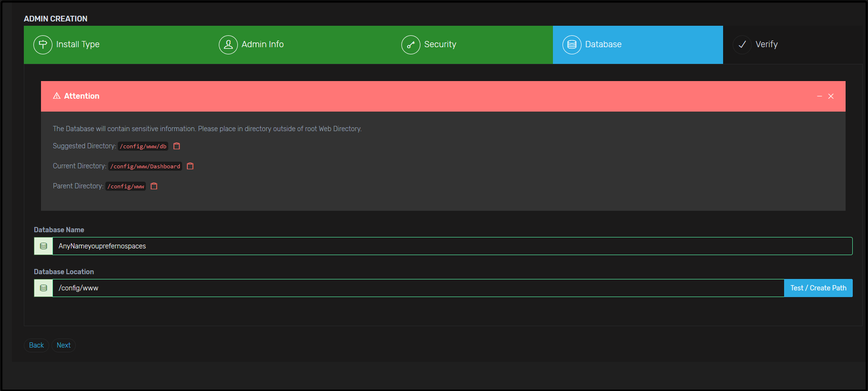Copy the Suggested Directory path using clipboard icon
The height and width of the screenshot is (391, 868).
click(x=177, y=146)
